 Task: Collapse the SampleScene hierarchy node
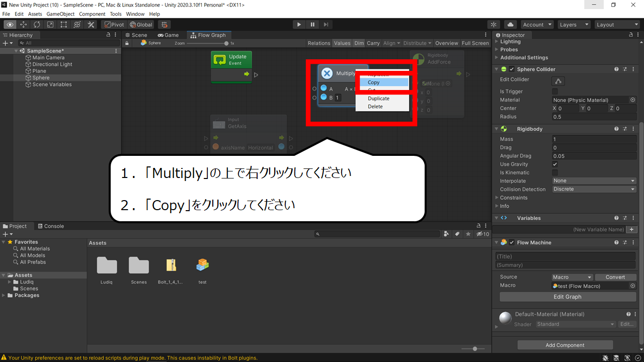tap(17, 51)
